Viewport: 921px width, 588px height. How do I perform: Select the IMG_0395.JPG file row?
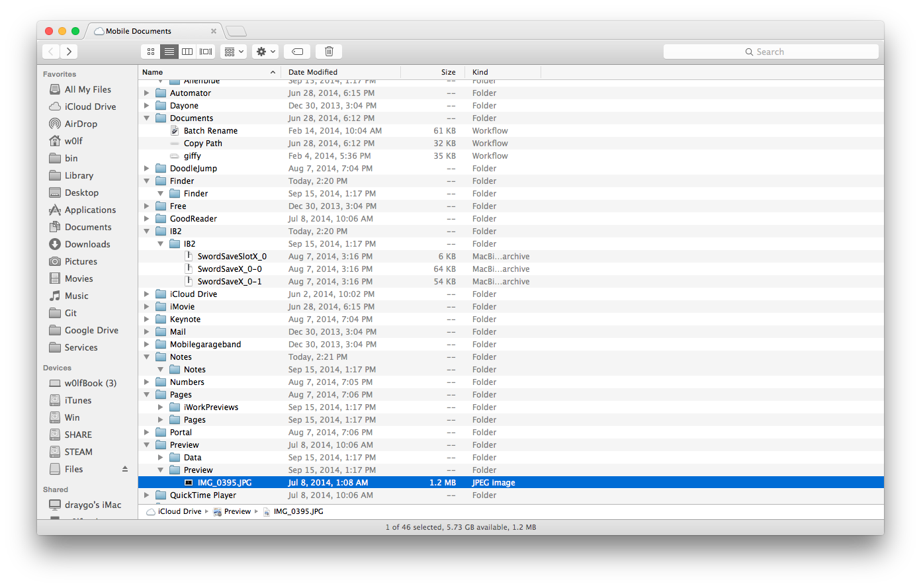[x=511, y=483]
